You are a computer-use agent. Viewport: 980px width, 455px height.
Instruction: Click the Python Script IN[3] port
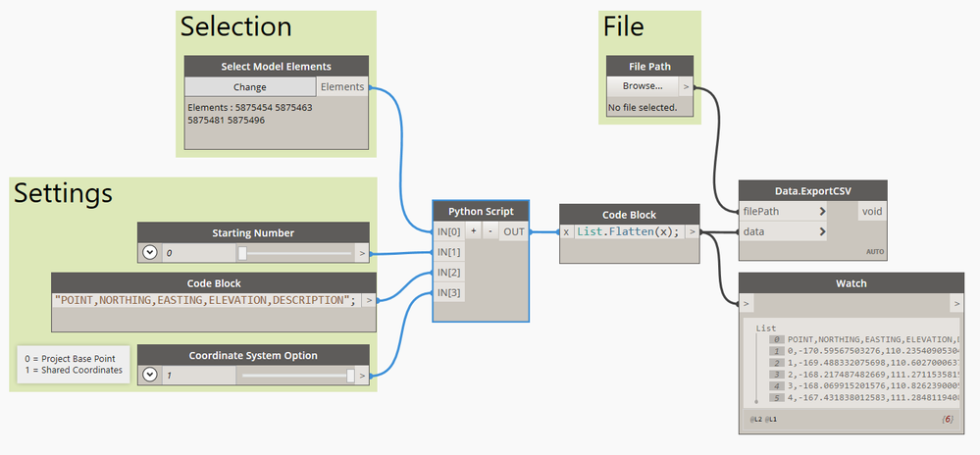[x=448, y=292]
